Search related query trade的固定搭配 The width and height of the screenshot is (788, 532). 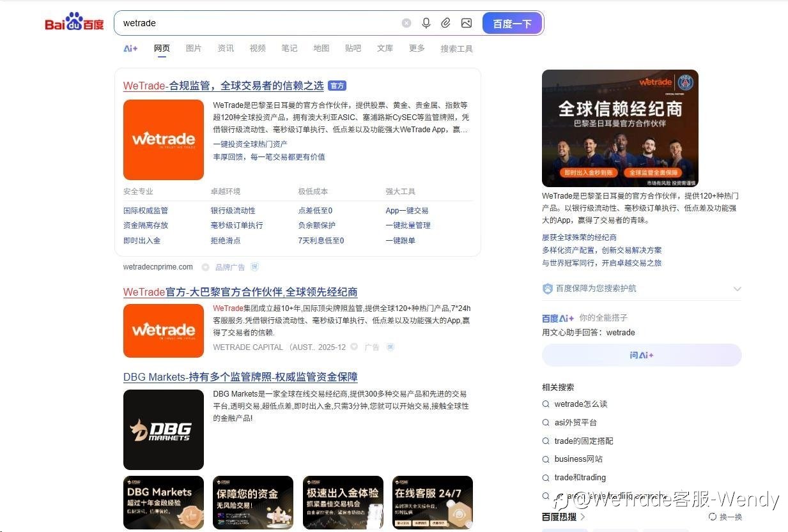coord(583,441)
